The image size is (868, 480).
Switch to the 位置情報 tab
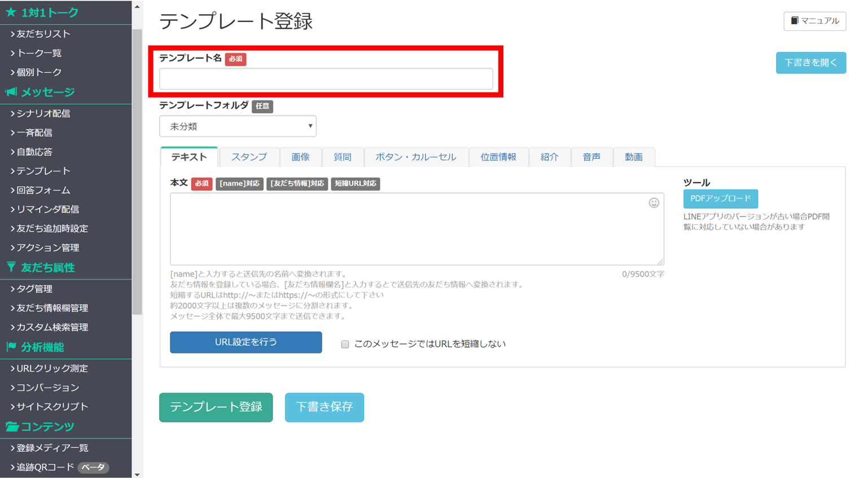tap(498, 157)
